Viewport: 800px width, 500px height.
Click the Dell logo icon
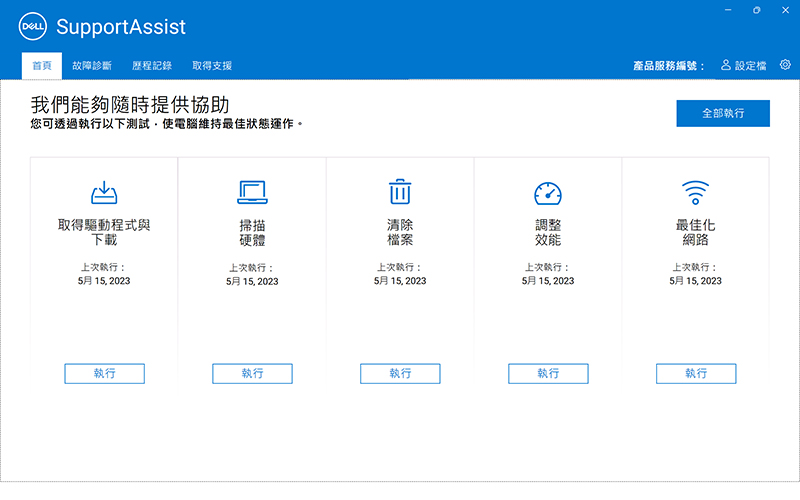(x=33, y=27)
